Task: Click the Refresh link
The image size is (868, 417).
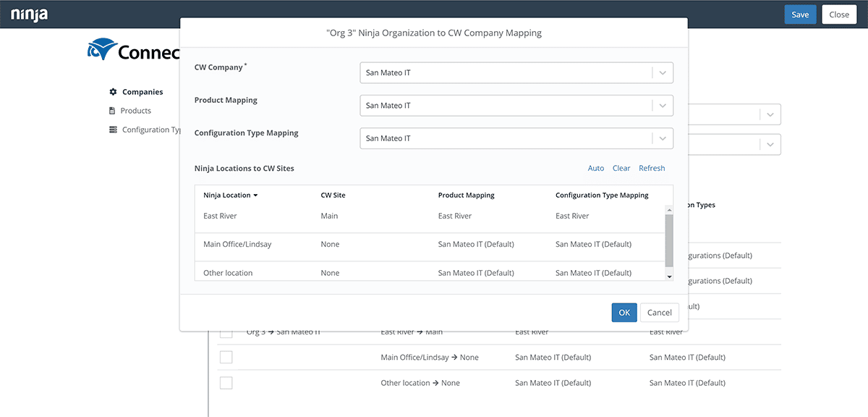Action: [651, 168]
